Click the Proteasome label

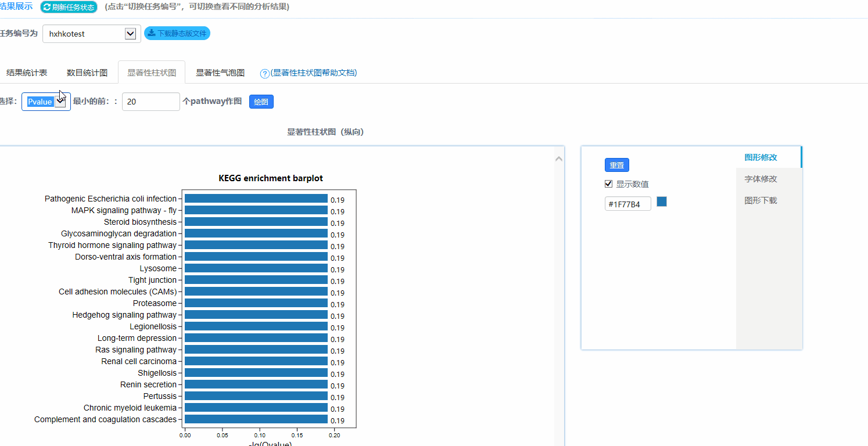155,303
